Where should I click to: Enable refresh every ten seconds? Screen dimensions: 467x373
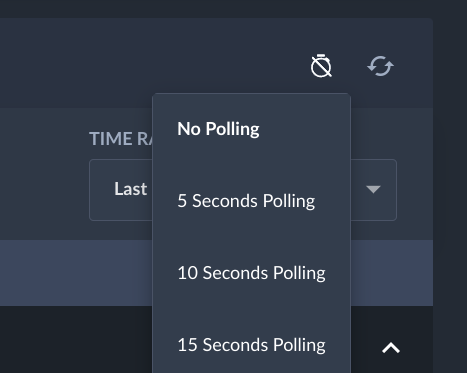pyautogui.click(x=251, y=273)
